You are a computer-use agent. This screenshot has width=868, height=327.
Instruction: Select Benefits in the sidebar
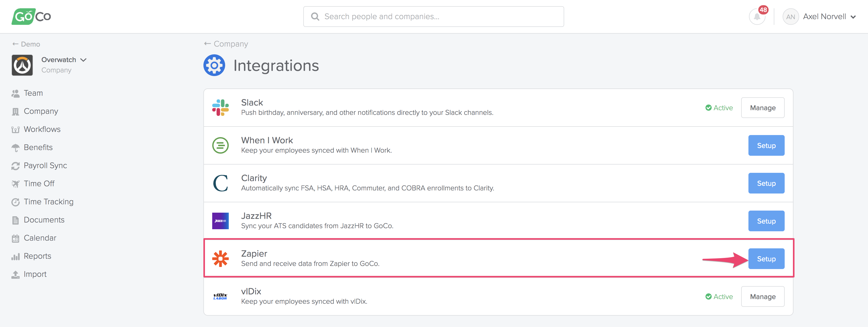point(38,147)
